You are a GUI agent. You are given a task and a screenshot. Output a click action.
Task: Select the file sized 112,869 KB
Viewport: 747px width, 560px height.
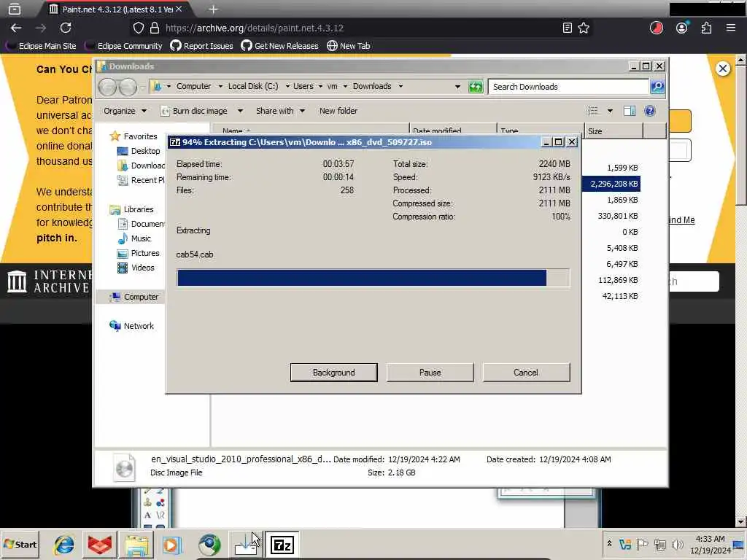pyautogui.click(x=618, y=280)
